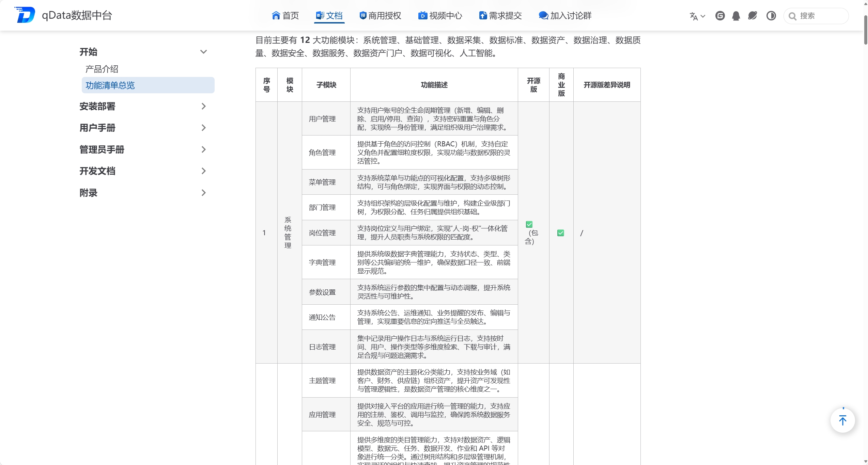Toggle dark mode contrast icon
This screenshot has width=868, height=465.
[x=771, y=16]
